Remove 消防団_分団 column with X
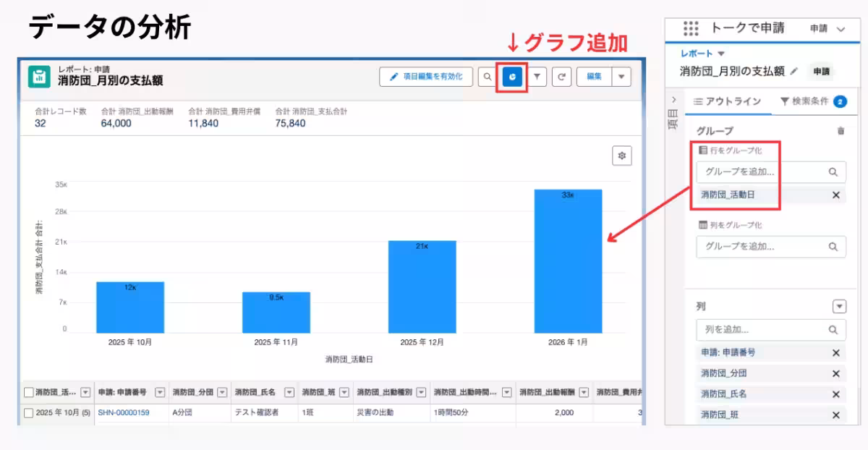Image resolution: width=868 pixels, height=450 pixels. point(835,374)
